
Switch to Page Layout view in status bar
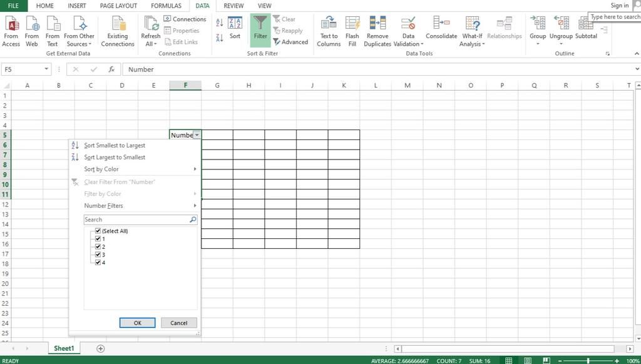(x=528, y=360)
